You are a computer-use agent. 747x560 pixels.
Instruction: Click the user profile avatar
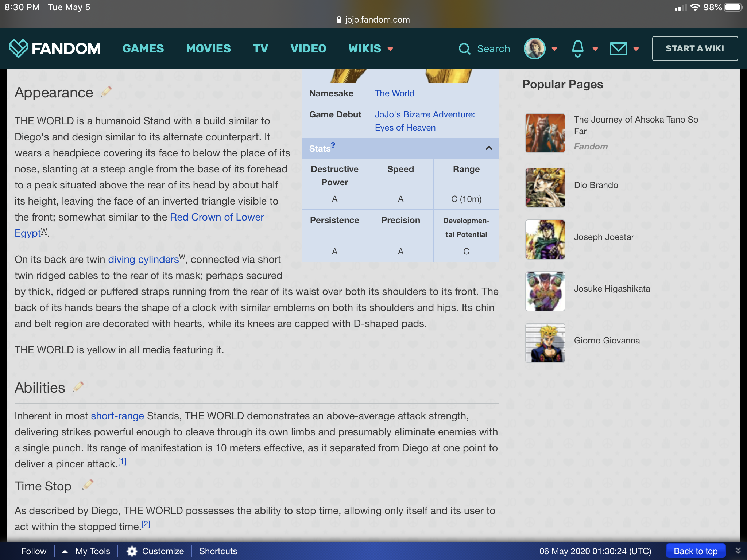pos(534,48)
